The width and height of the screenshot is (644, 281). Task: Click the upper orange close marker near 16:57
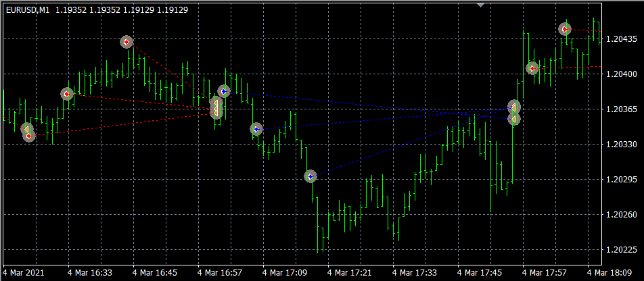(216, 103)
